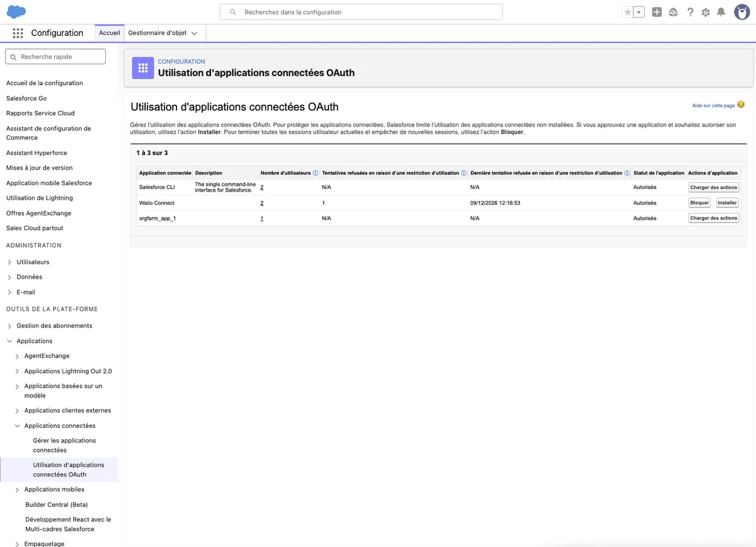Switch to the Accueil tab

pos(109,33)
